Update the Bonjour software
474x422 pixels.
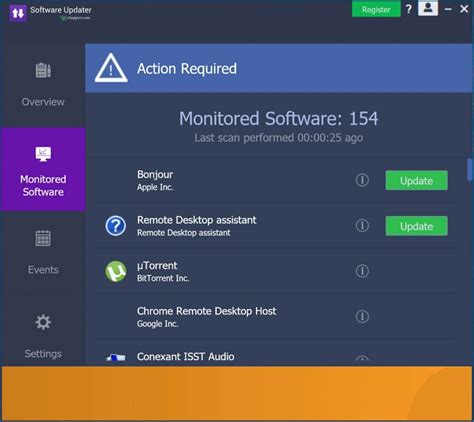[x=416, y=180]
